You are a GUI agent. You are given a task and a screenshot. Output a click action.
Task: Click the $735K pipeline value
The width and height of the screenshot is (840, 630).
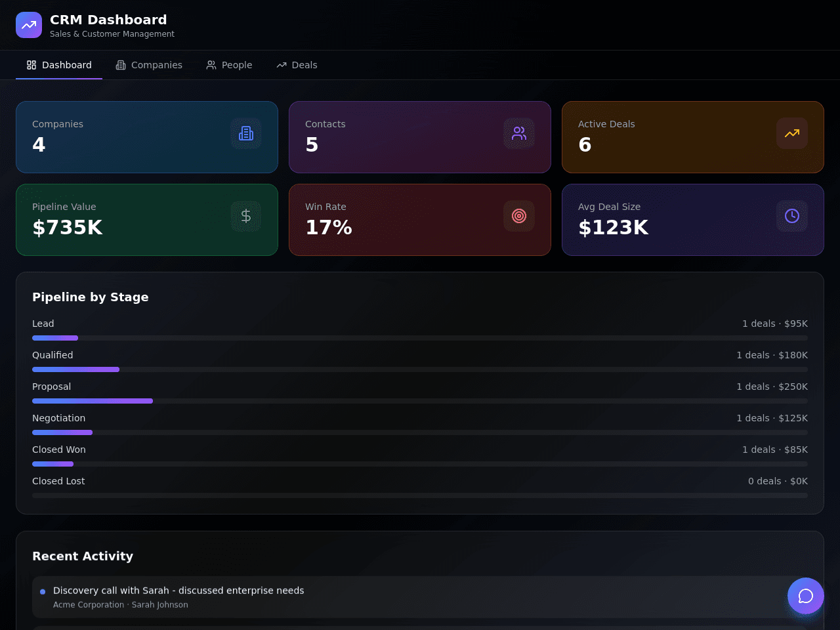tap(68, 227)
